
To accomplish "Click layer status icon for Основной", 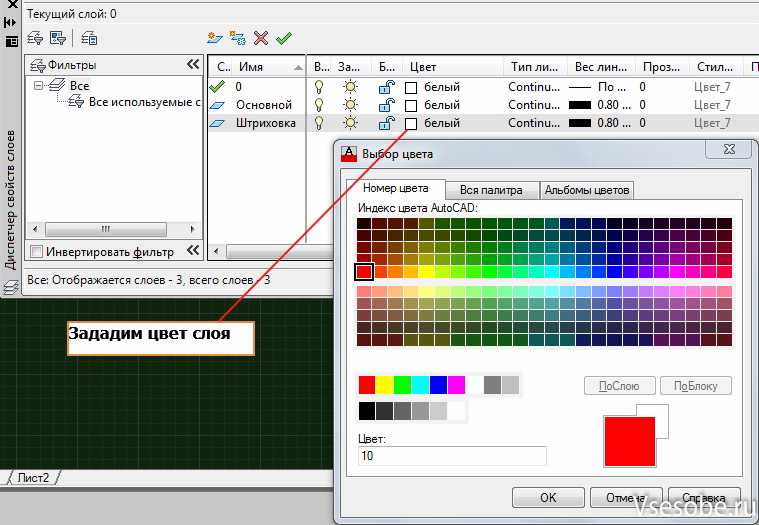I will point(217,105).
